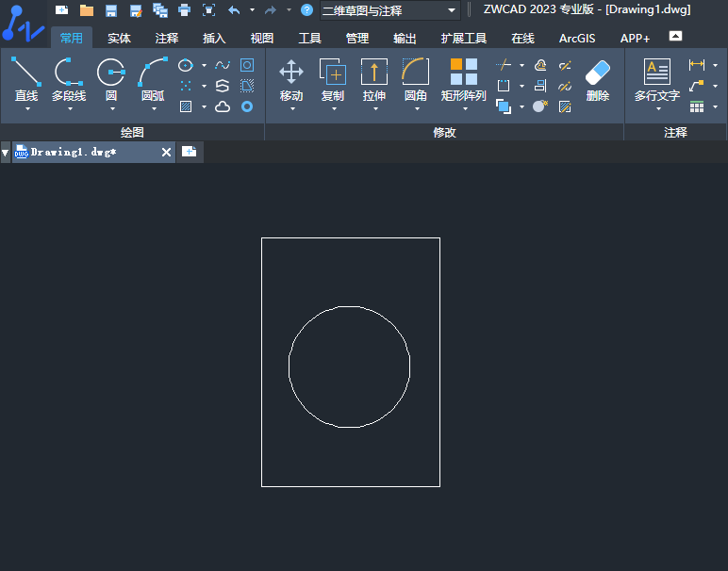Expand the 多段线 dropdown arrow

coord(70,109)
